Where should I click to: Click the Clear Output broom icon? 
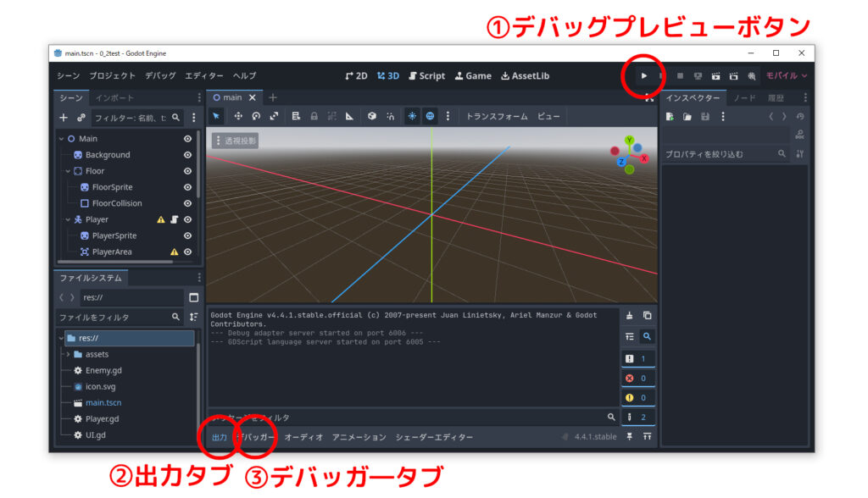coord(629,316)
